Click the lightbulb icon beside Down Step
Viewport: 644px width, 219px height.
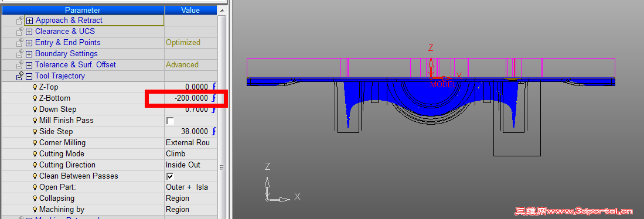(35, 109)
